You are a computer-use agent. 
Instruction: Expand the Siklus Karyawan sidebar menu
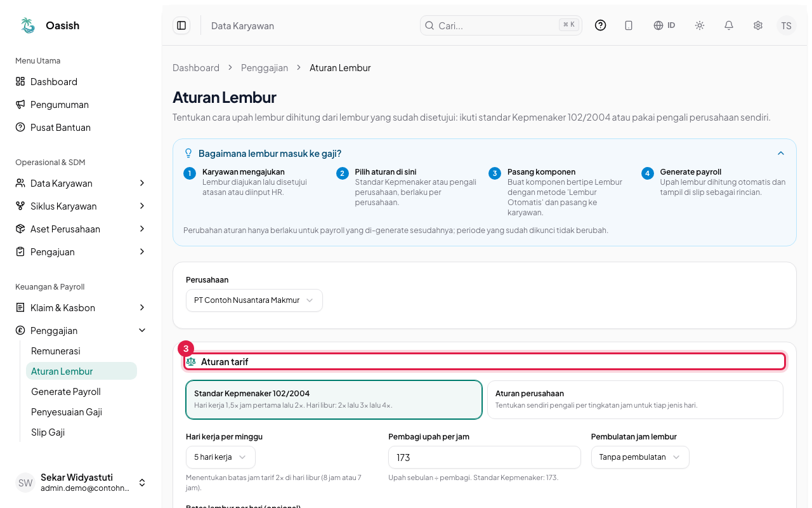[142, 206]
